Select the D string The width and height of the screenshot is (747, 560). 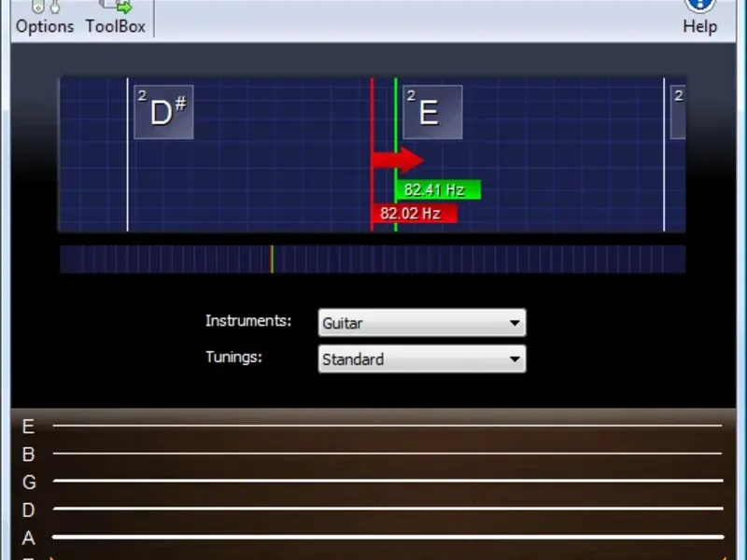click(x=388, y=509)
